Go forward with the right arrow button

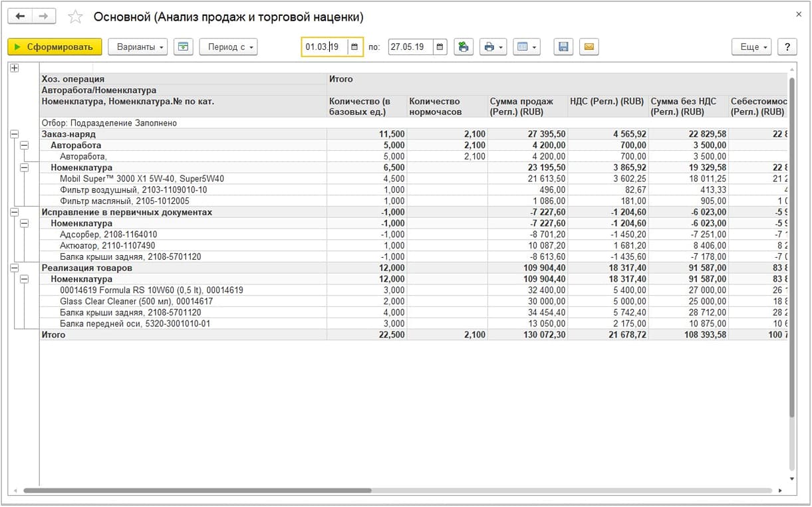tap(44, 17)
